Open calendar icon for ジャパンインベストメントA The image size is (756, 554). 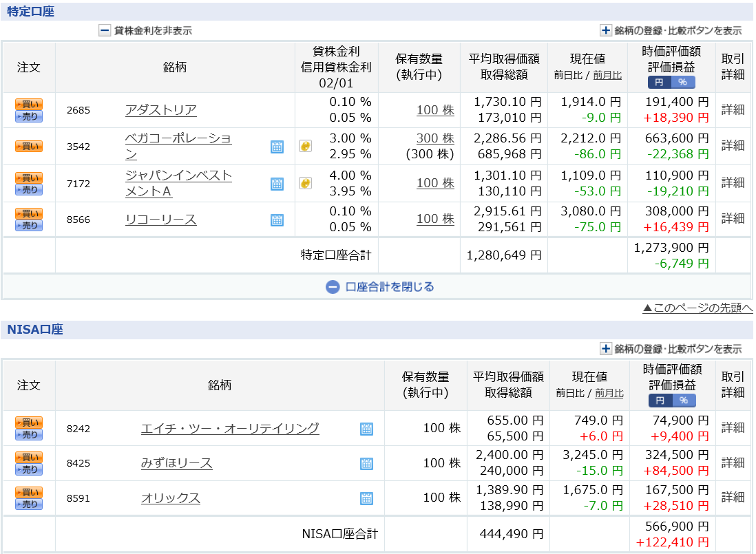[277, 184]
